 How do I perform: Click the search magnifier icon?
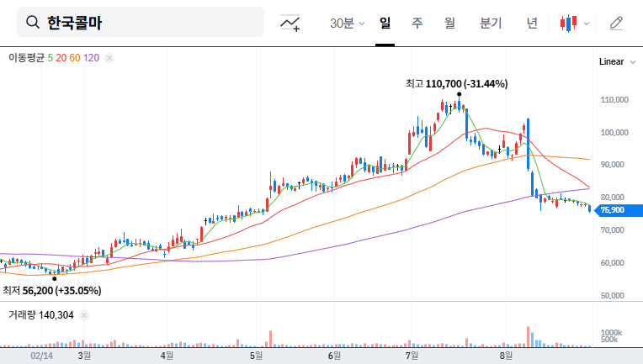[x=33, y=22]
